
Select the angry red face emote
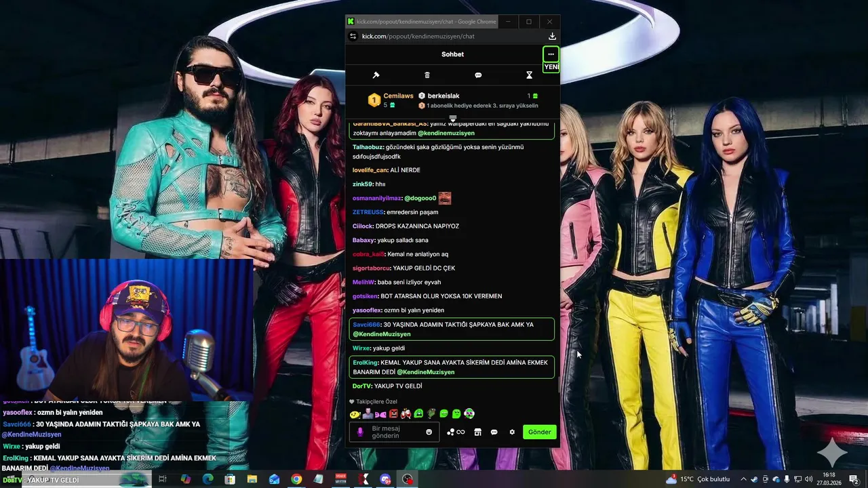[393, 413]
